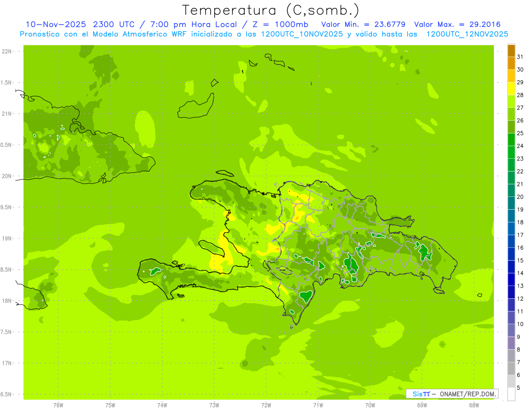Click the 72W longitude label
The height and width of the screenshot is (411, 532).
(x=266, y=405)
